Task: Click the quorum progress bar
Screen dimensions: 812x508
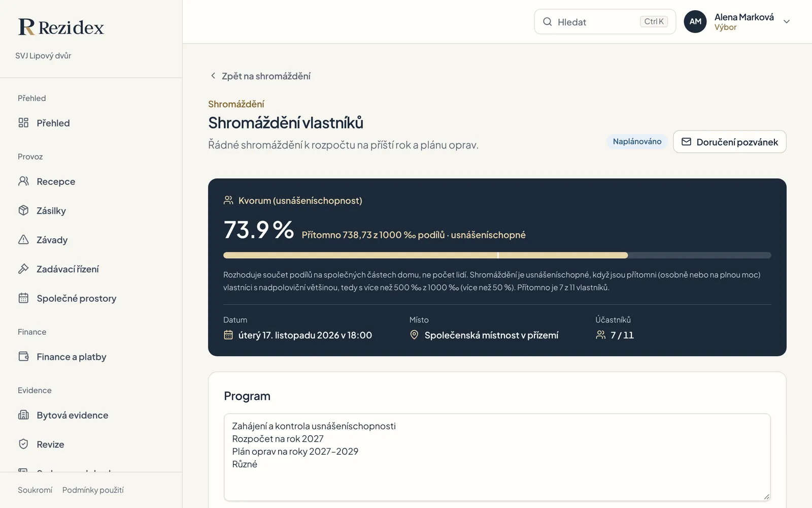Action: 497,255
